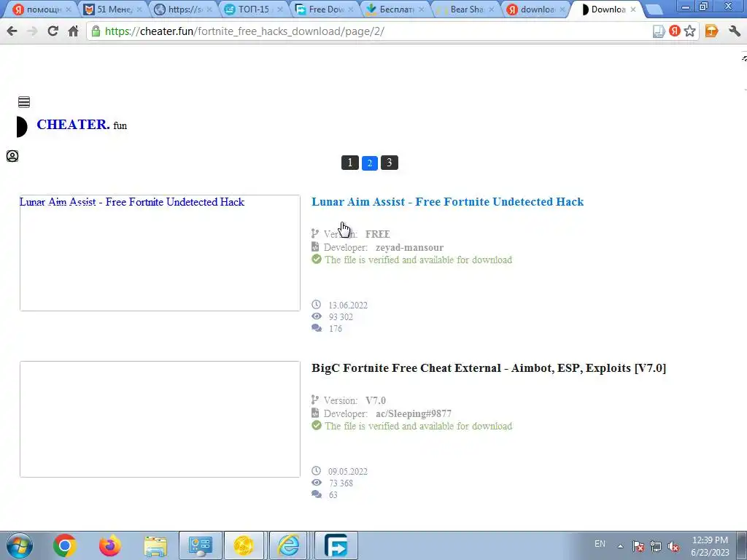The width and height of the screenshot is (747, 560).
Task: Switch to the '51 Мене' browser tab
Action: [112, 9]
